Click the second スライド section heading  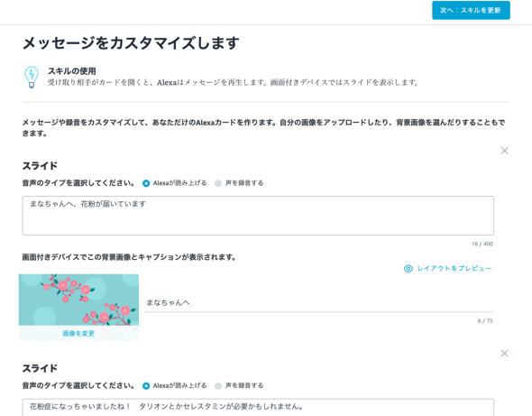40,368
